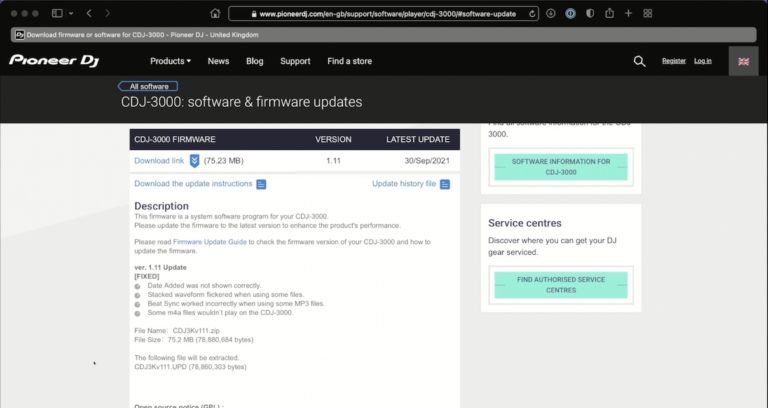Open the Firmware Update Guide link
Image resolution: width=768 pixels, height=408 pixels.
point(210,242)
